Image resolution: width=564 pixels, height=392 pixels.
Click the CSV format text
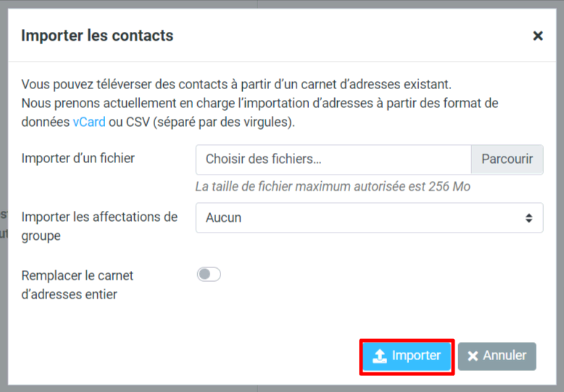[136, 122]
